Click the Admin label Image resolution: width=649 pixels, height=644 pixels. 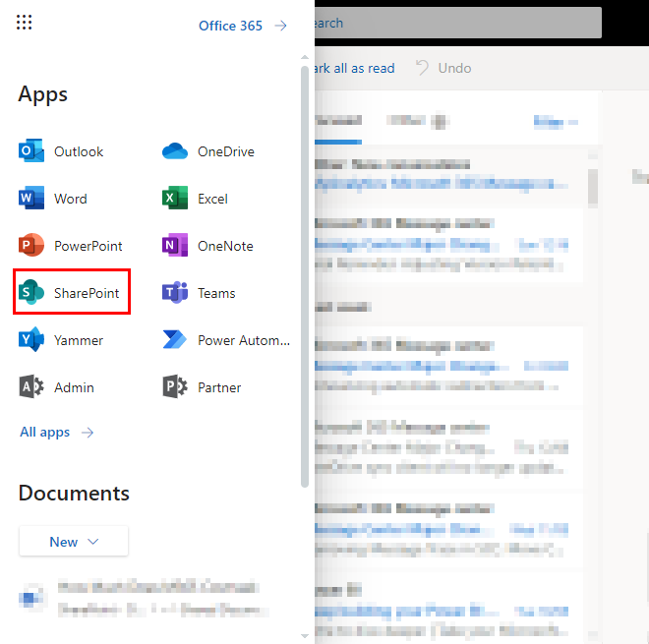click(74, 387)
